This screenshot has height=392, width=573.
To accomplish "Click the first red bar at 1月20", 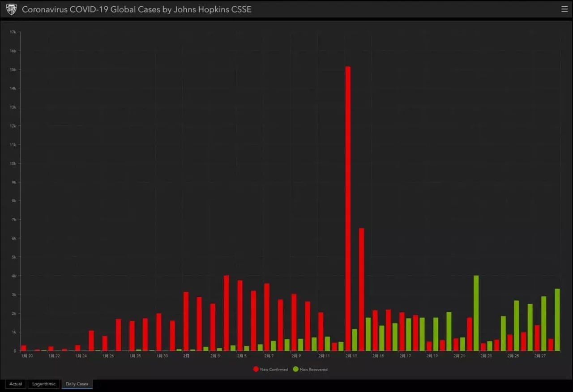I will pos(24,348).
